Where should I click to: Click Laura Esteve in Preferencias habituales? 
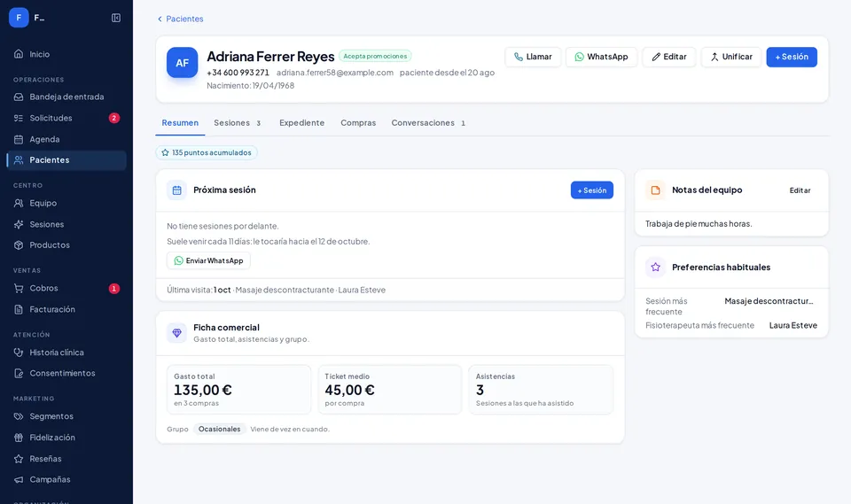point(792,325)
